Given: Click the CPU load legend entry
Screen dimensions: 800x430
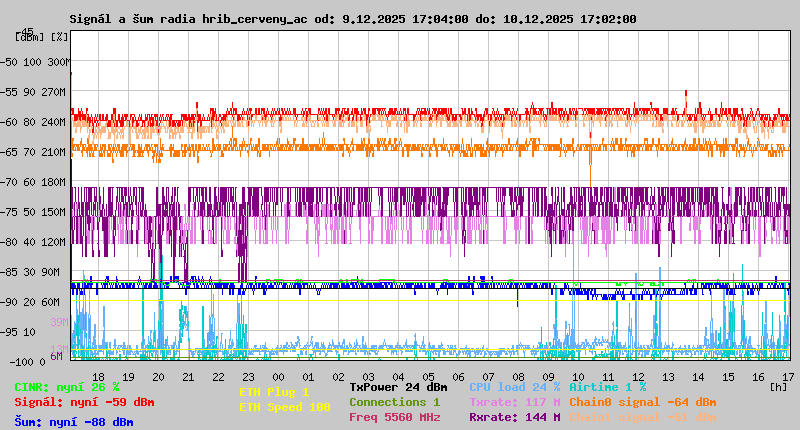Looking at the screenshot, I should click(514, 387).
